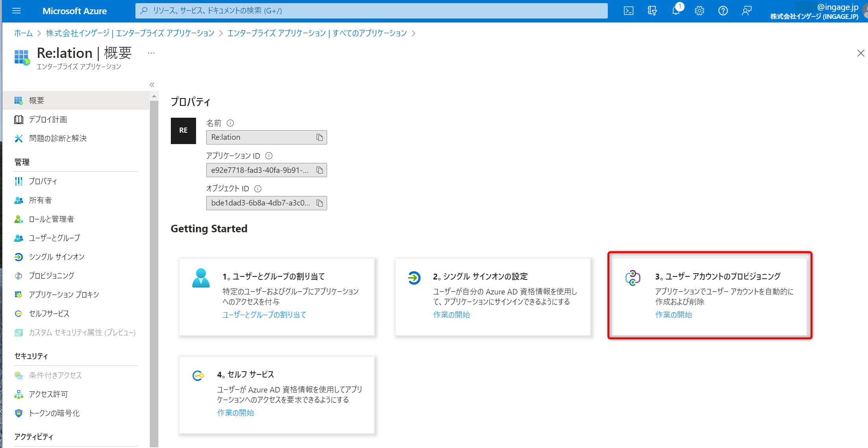
Task: Open the feedback icon in header
Action: click(x=746, y=11)
